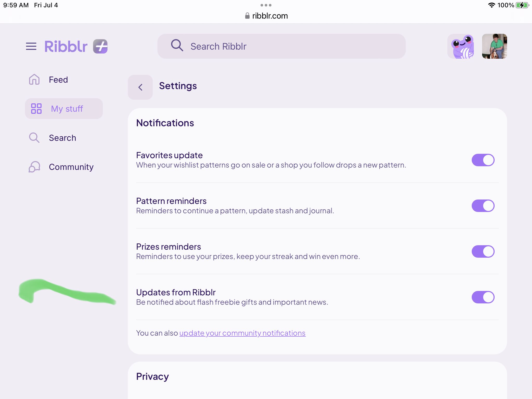Click 'Reminders to use your prizes' description
This screenshot has height=399, width=532.
(248, 256)
